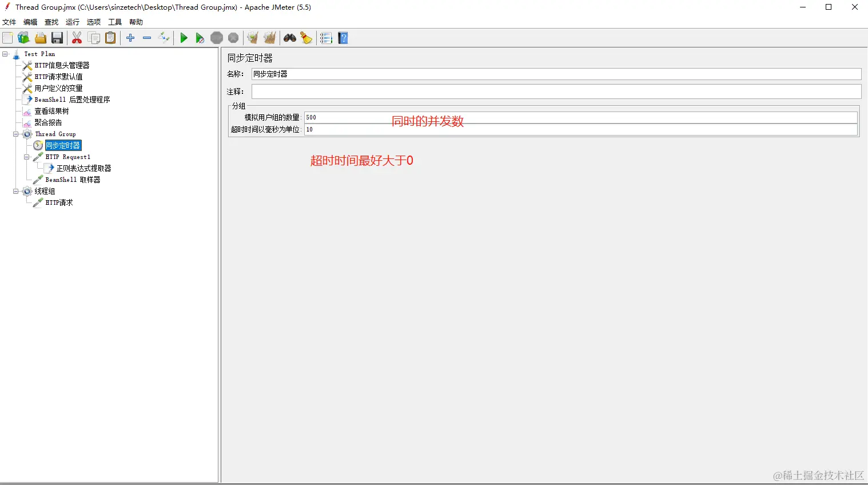Click the Test Plan flask icon

coord(16,54)
